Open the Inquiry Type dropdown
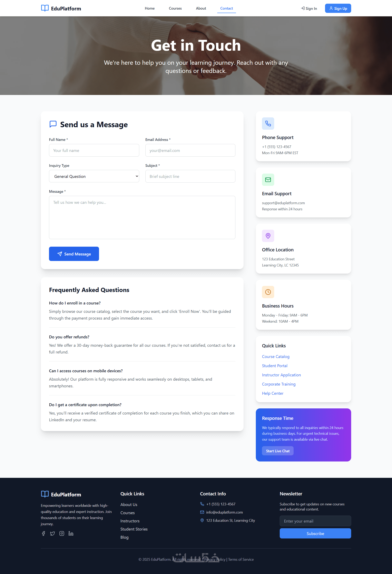 click(94, 176)
